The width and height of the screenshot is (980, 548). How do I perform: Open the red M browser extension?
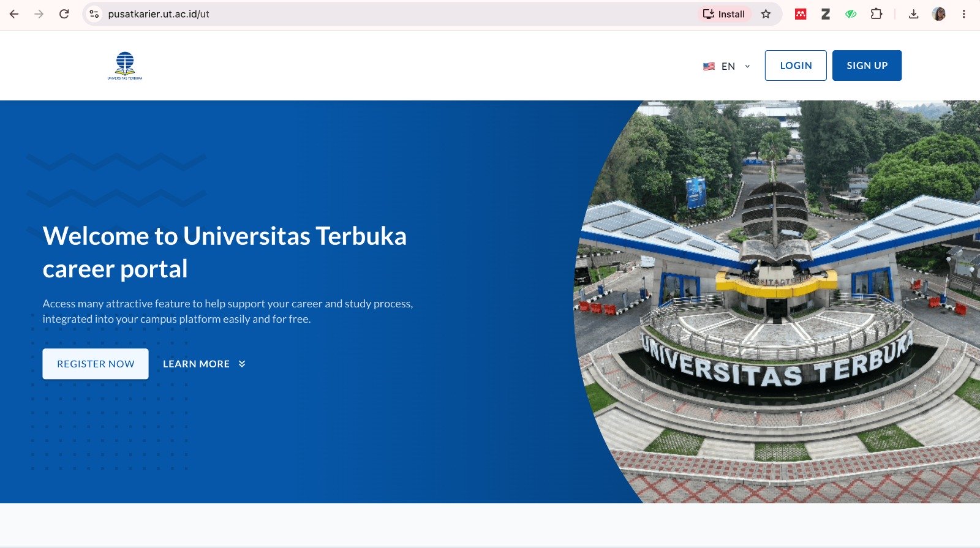pyautogui.click(x=801, y=14)
